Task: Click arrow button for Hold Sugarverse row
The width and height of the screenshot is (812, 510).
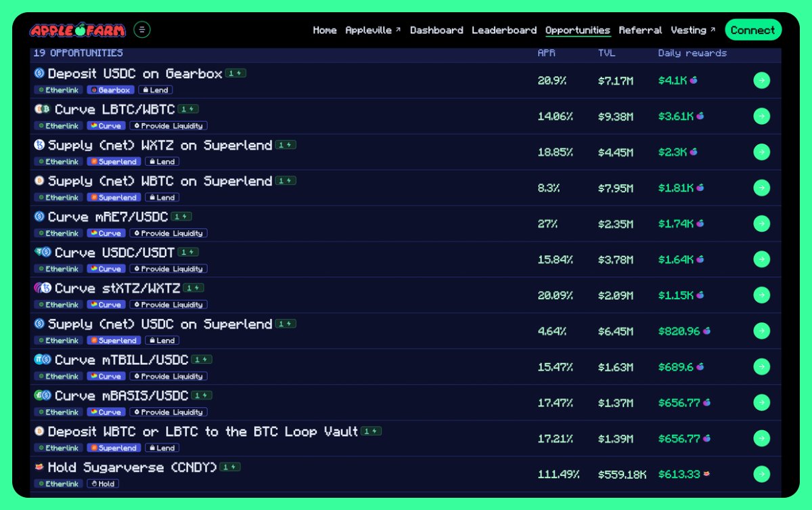Action: pyautogui.click(x=761, y=474)
